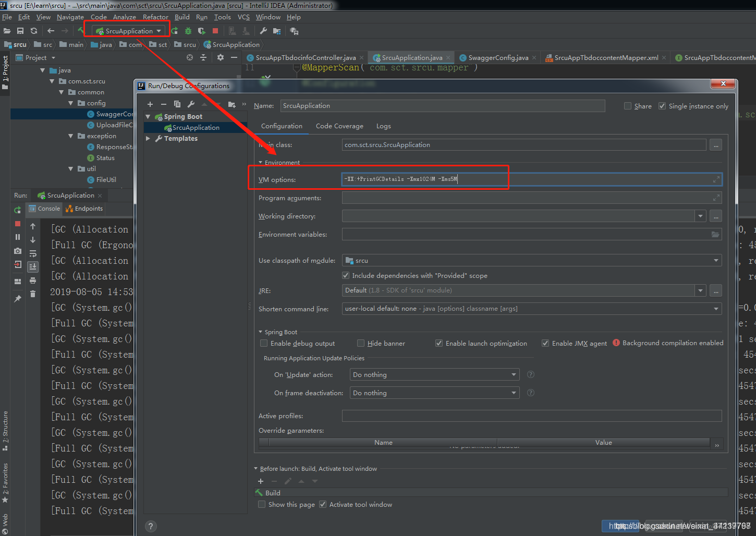
Task: Click the Pin Tab icon in Run window
Action: coord(17,299)
